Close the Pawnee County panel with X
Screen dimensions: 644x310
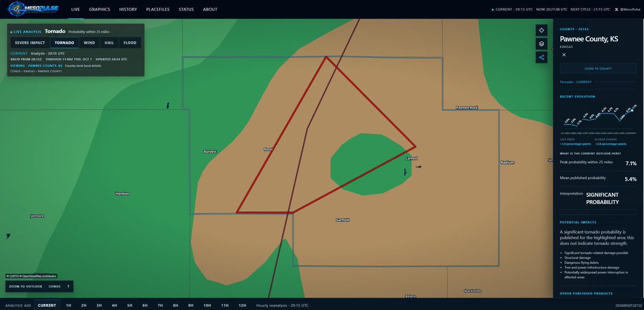click(564, 55)
